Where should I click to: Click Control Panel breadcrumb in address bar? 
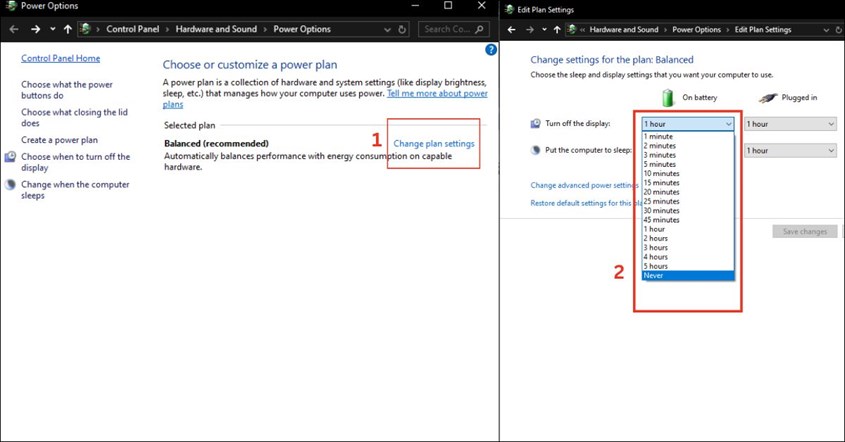[x=133, y=29]
